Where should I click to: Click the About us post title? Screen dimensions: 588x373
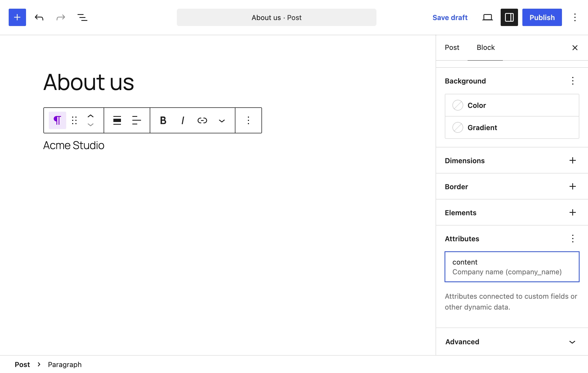point(89,82)
